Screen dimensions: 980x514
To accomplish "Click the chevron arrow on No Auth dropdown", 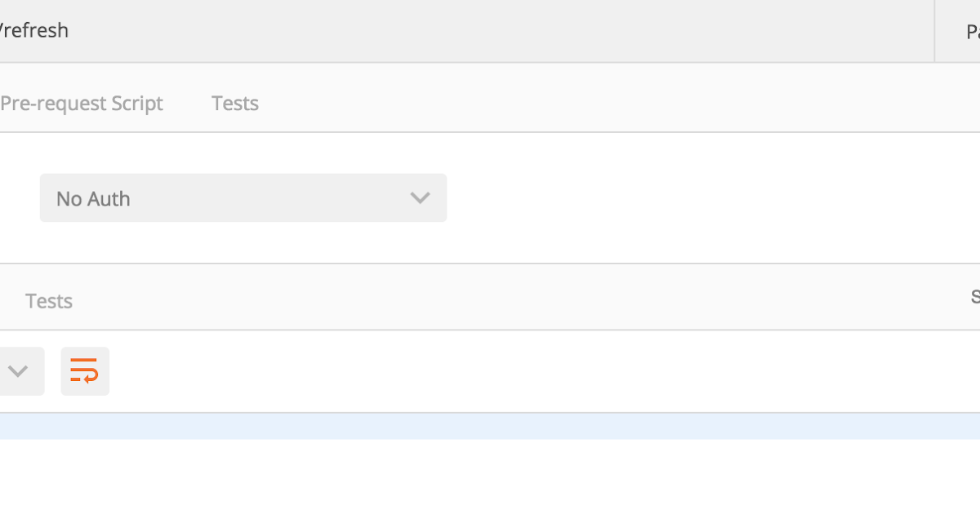I will pos(420,197).
